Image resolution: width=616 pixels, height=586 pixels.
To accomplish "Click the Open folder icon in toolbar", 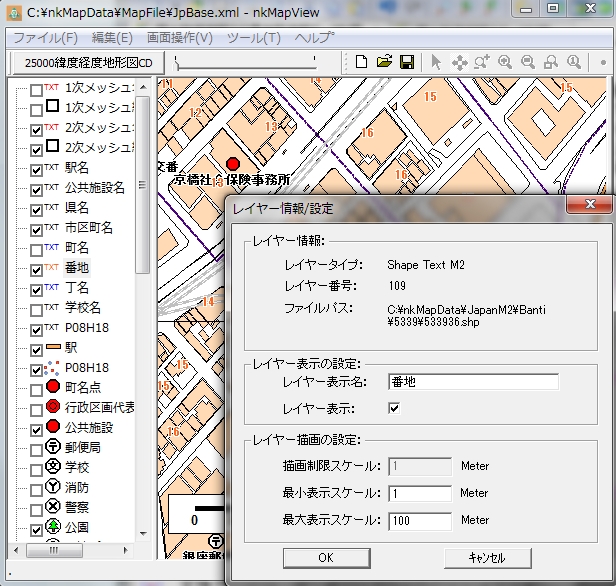I will (384, 62).
